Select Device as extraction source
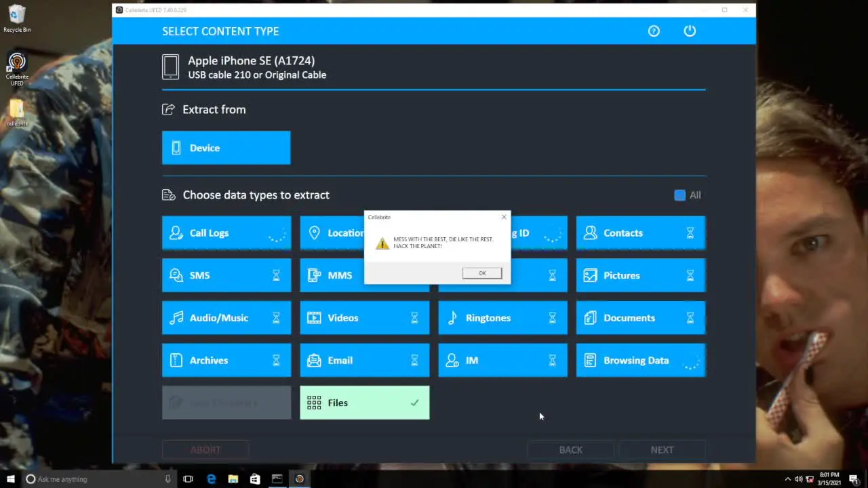The width and height of the screenshot is (868, 488). coord(226,148)
